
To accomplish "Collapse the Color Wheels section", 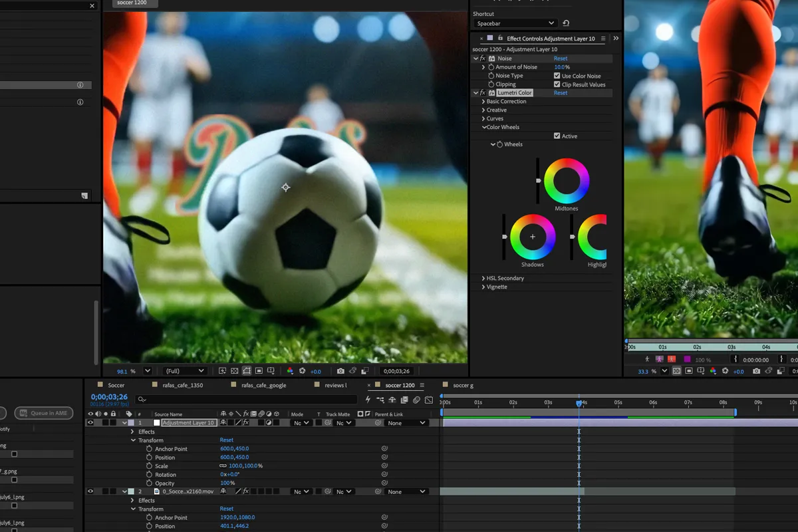I will point(483,127).
